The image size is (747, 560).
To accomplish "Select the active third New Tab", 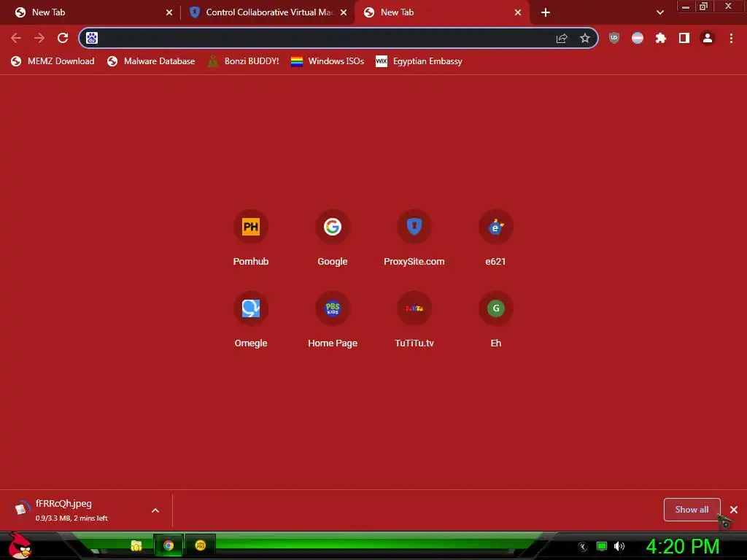I will point(441,12).
